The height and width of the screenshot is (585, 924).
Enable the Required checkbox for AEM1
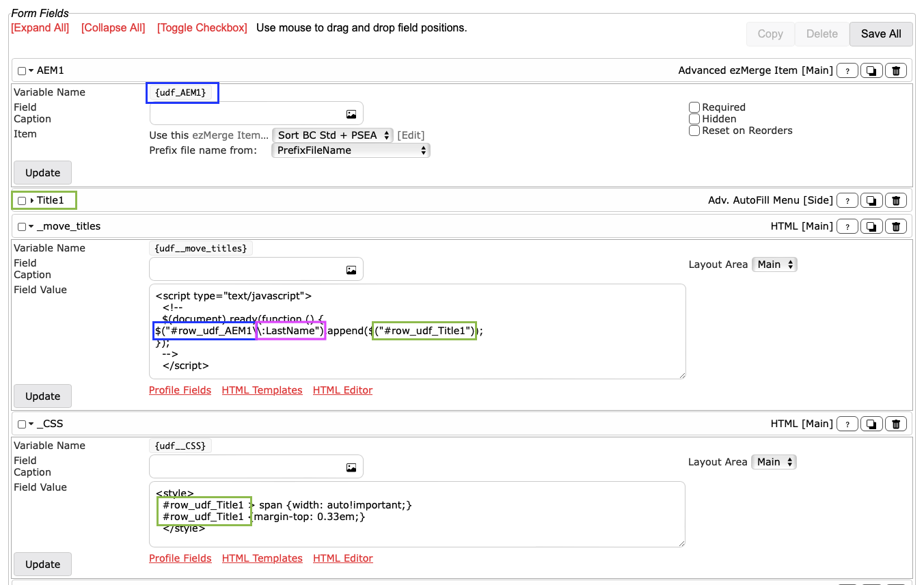click(694, 107)
